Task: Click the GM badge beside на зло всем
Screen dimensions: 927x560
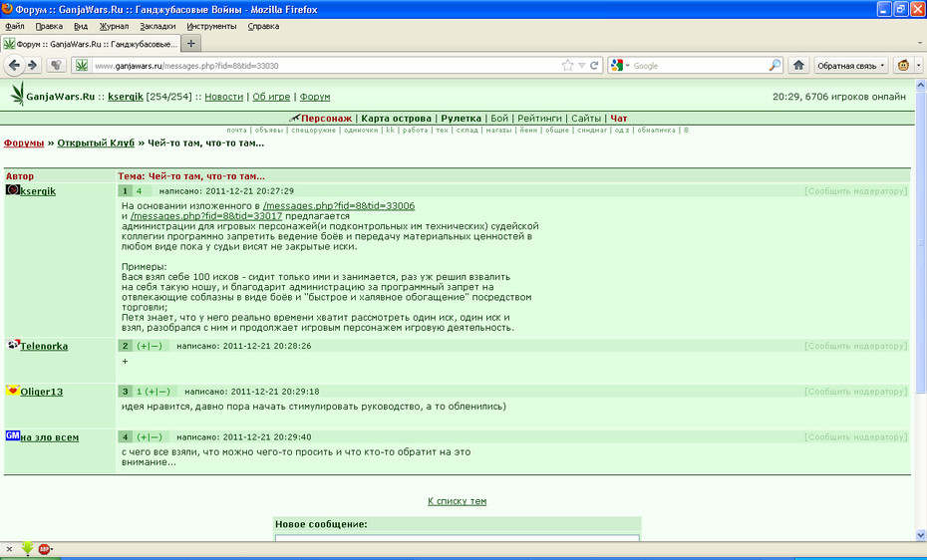Action: click(12, 435)
